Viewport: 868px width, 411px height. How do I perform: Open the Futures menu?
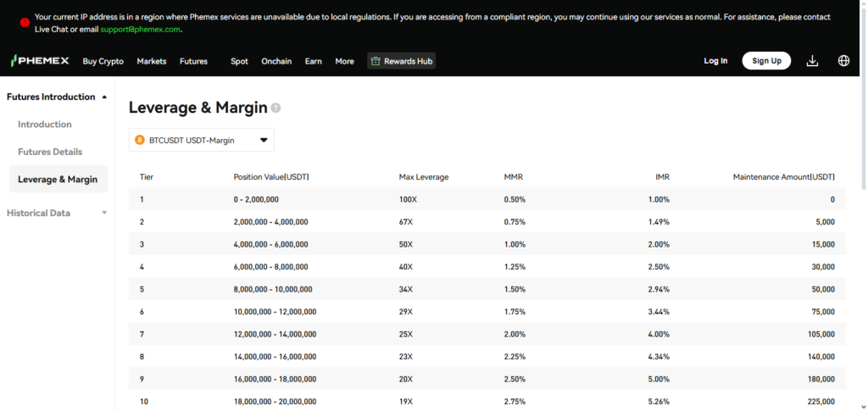point(193,61)
